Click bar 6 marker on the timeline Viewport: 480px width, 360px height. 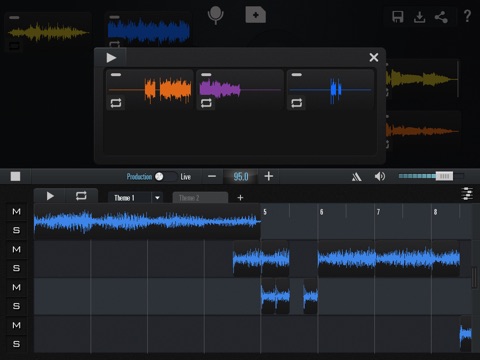[x=321, y=212]
